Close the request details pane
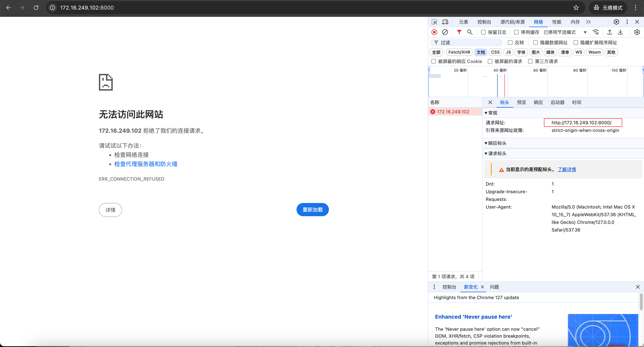644x347 pixels. [x=490, y=102]
